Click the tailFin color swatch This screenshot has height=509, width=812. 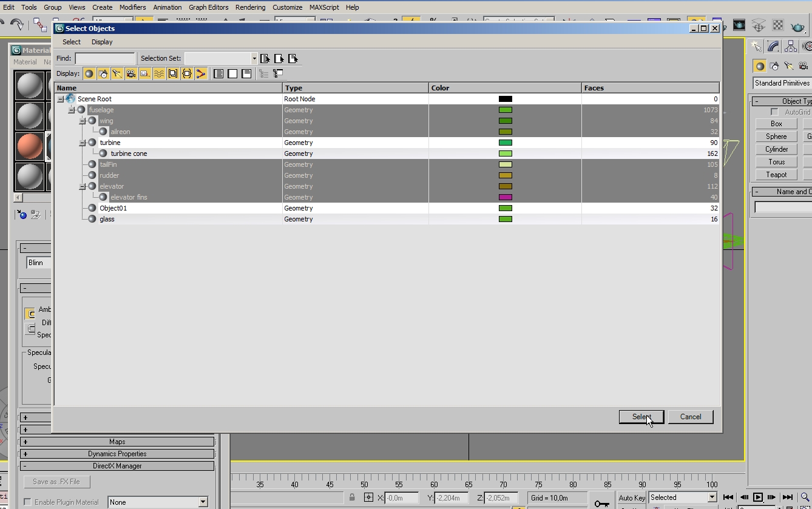(x=506, y=164)
